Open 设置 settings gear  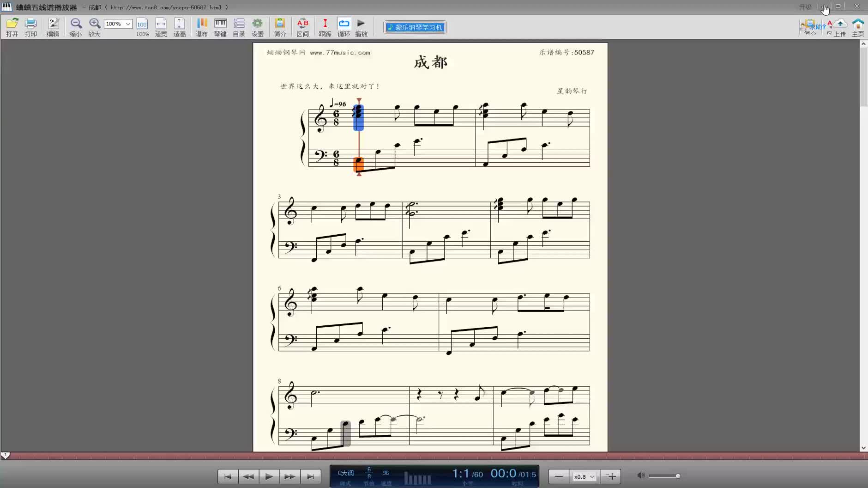click(x=257, y=27)
